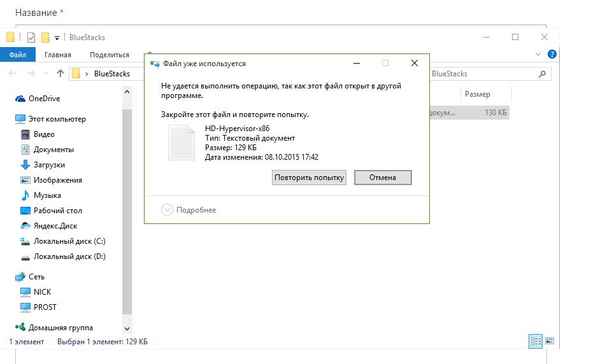Viewport: 591px width, 364px height.
Task: Click the Название field below the label
Action: [x=281, y=26]
